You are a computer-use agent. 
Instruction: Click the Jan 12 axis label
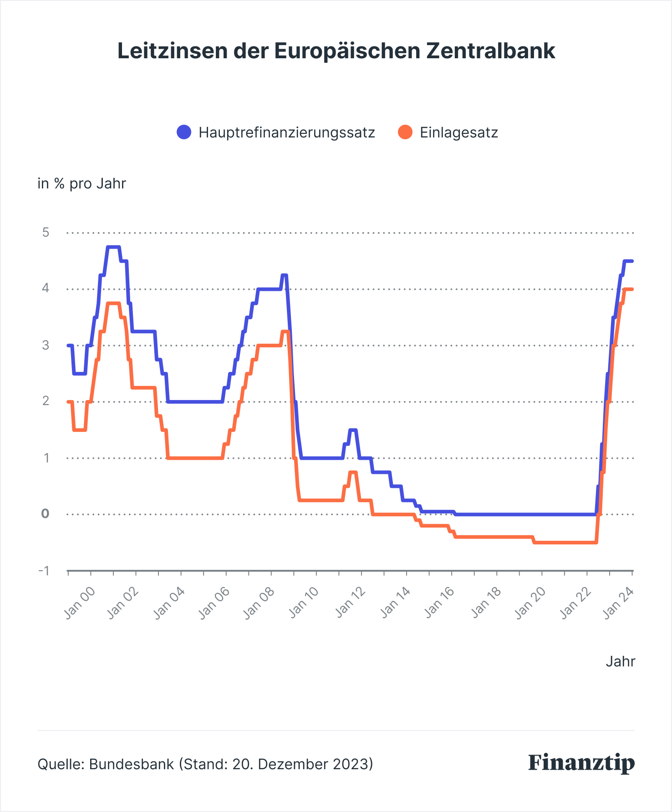click(x=351, y=603)
